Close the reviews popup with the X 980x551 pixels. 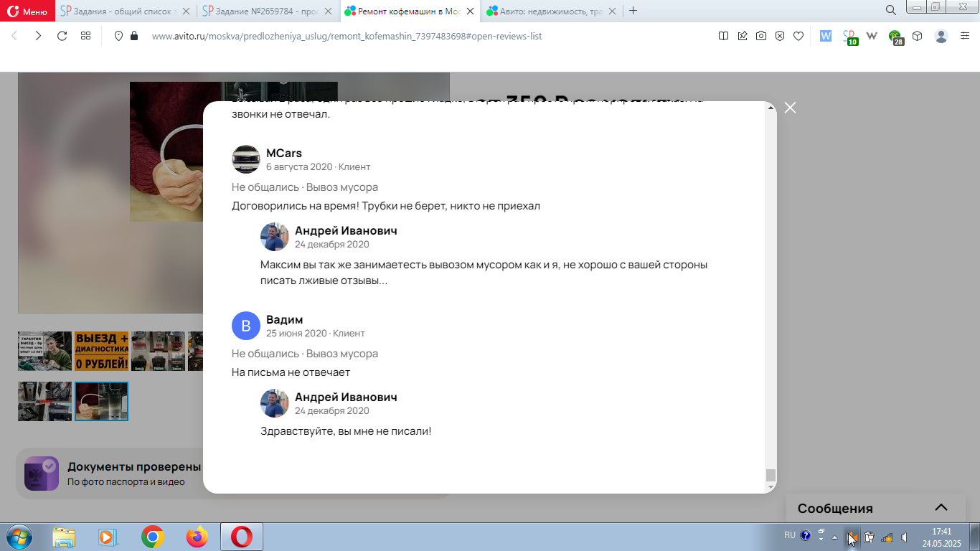coord(790,108)
